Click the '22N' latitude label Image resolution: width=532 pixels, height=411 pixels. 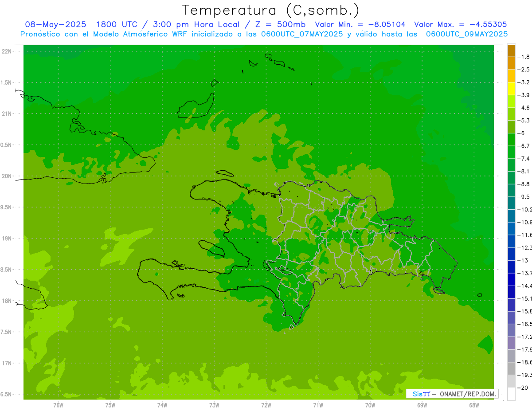(7, 51)
